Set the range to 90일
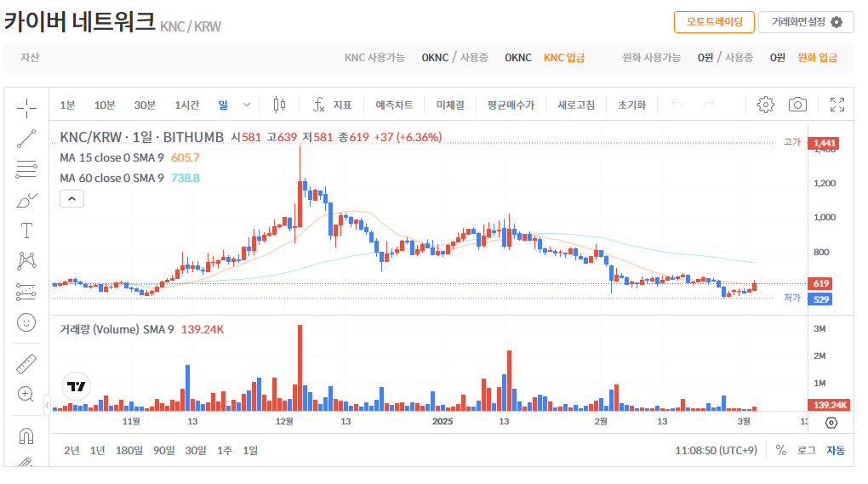The width and height of the screenshot is (868, 484). pos(164,450)
